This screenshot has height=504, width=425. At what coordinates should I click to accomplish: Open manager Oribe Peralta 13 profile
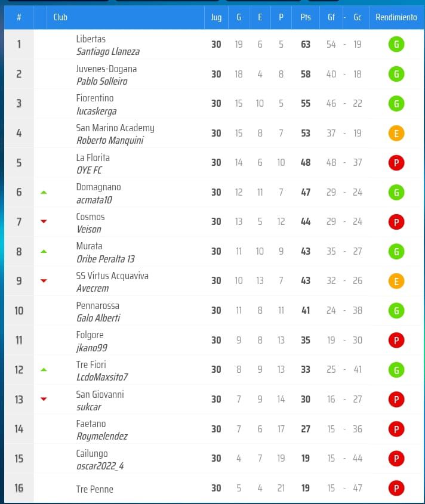(x=106, y=259)
